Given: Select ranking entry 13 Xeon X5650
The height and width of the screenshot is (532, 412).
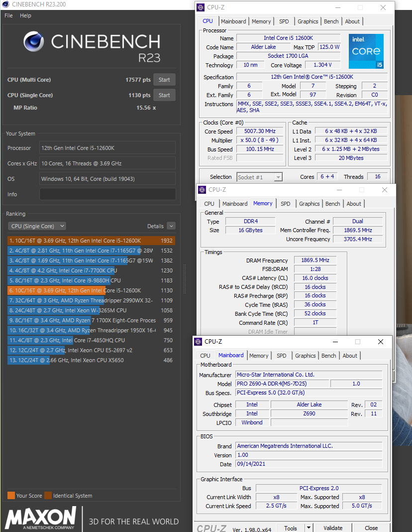Looking at the screenshot, I should [91, 360].
